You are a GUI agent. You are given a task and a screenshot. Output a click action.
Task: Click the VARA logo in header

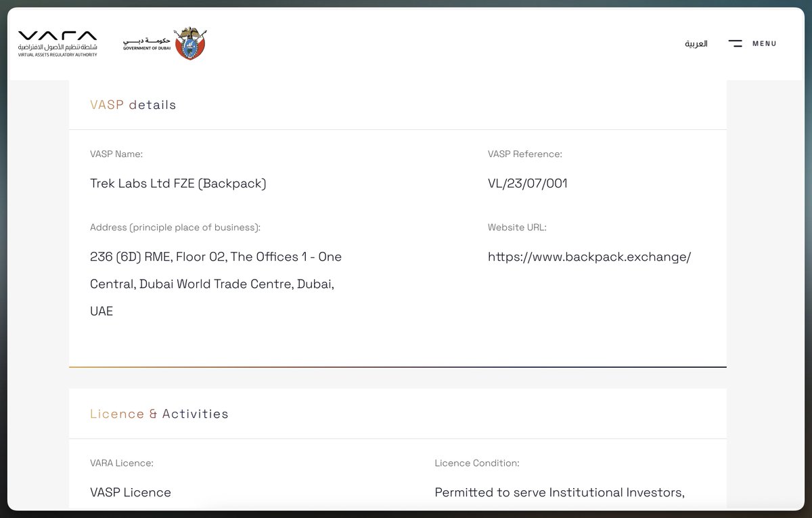58,44
